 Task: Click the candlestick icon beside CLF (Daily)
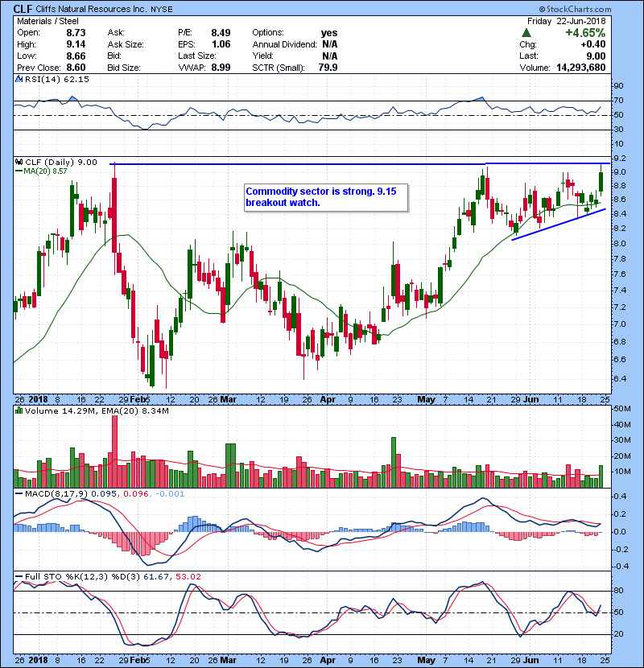[x=19, y=162]
